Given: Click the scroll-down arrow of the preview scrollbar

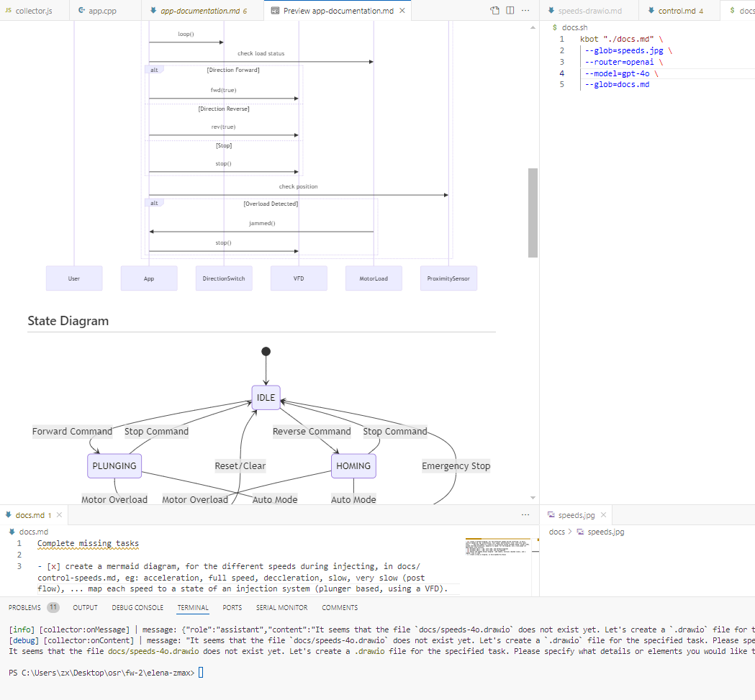Looking at the screenshot, I should (x=533, y=497).
